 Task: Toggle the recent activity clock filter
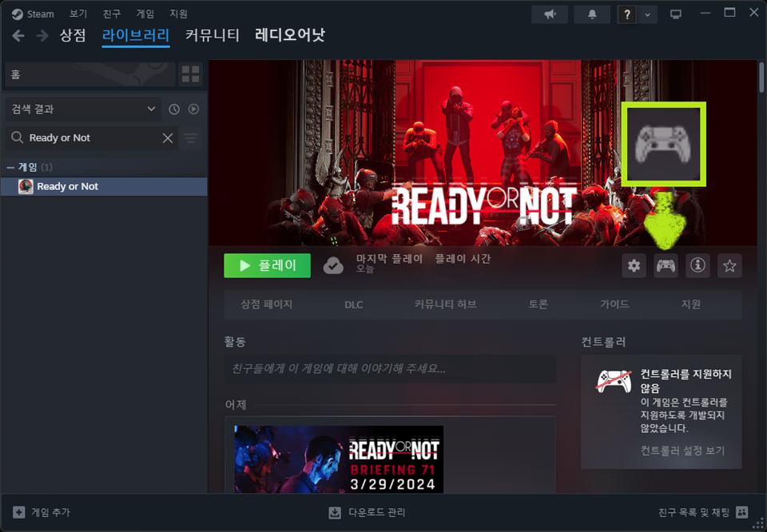coord(174,109)
